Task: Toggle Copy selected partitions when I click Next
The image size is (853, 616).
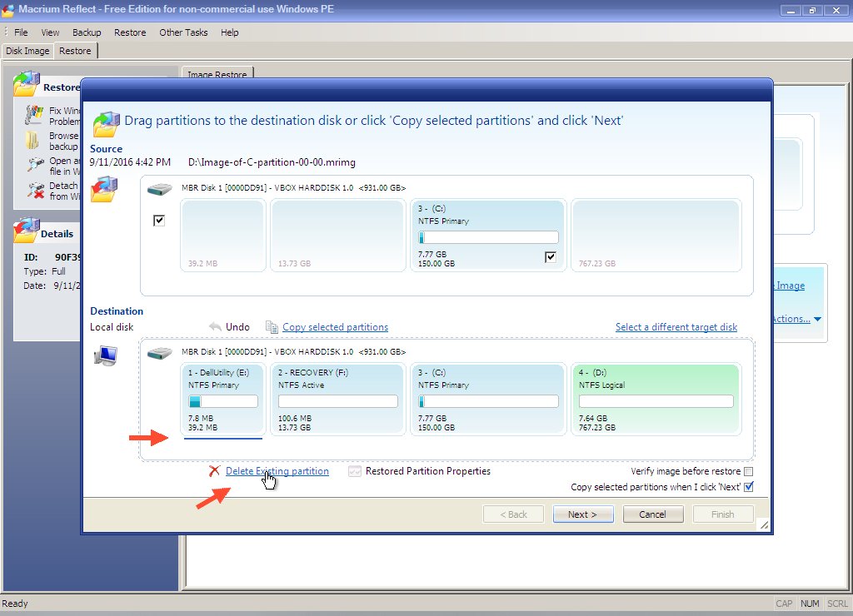Action: click(748, 487)
